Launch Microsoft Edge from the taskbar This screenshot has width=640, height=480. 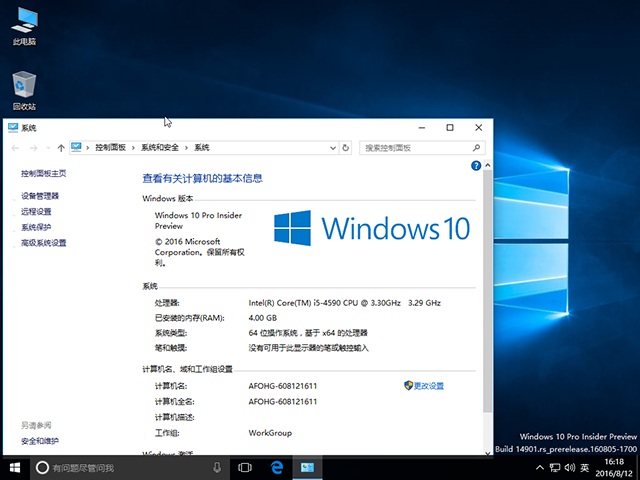point(276,467)
